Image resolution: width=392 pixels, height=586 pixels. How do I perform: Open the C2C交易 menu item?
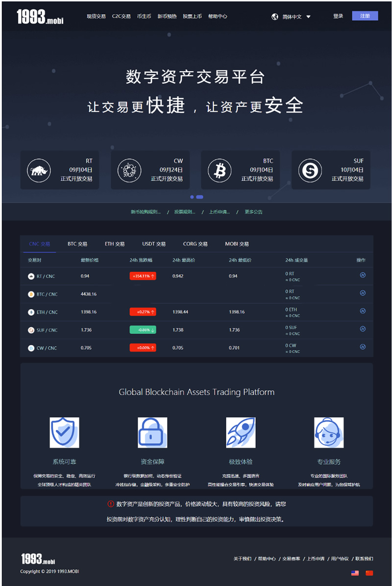[x=121, y=16]
